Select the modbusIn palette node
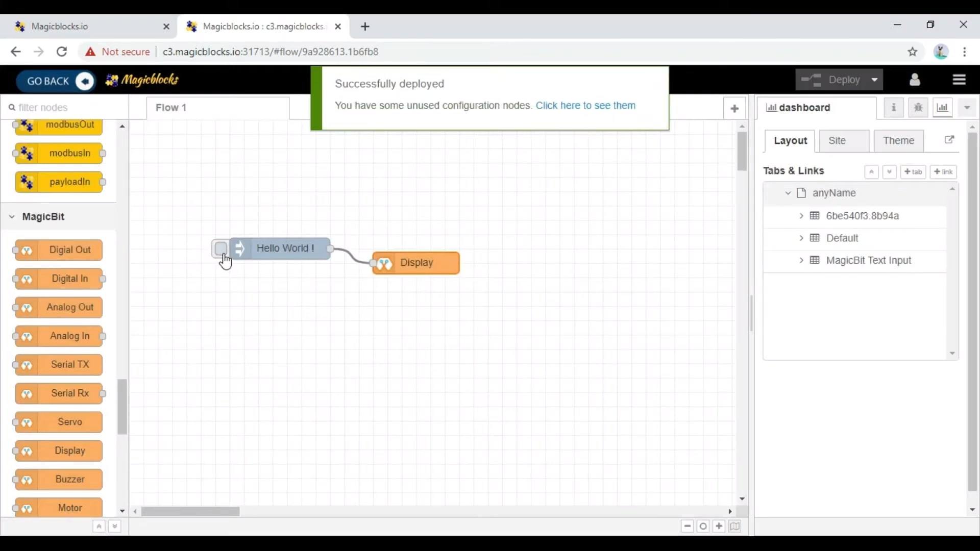The width and height of the screenshot is (980, 551). [59, 154]
